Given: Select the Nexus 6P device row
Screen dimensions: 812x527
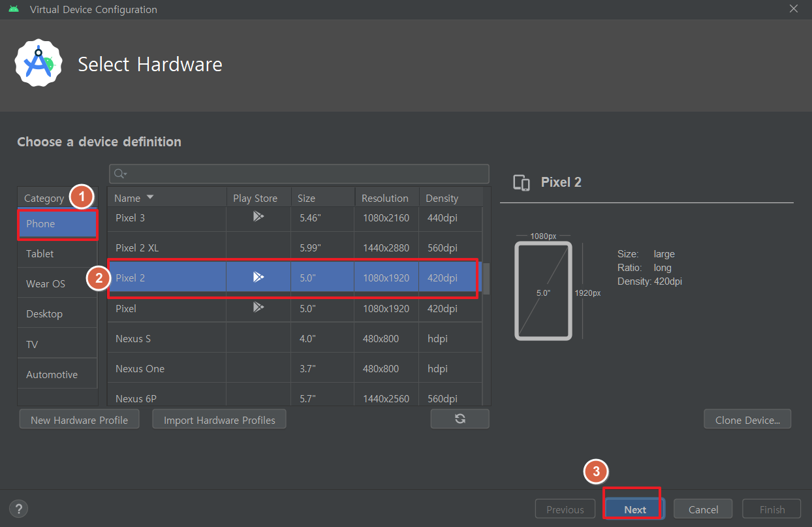Looking at the screenshot, I should click(x=295, y=396).
